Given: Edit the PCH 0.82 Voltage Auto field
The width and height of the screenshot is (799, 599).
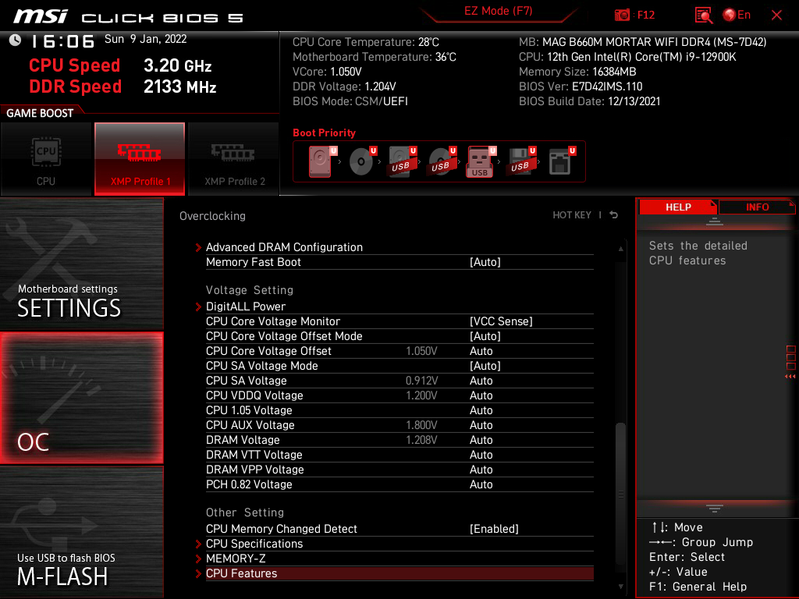Looking at the screenshot, I should tap(481, 484).
